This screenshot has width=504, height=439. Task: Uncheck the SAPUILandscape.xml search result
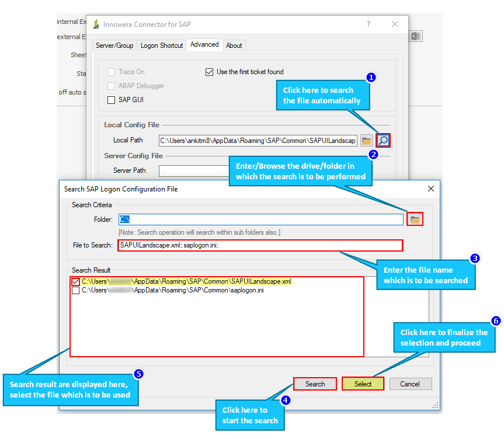click(75, 282)
